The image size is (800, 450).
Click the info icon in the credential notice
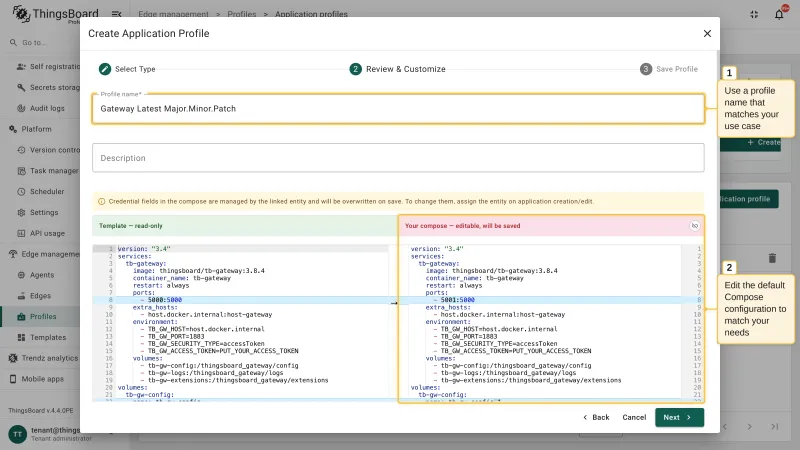101,202
